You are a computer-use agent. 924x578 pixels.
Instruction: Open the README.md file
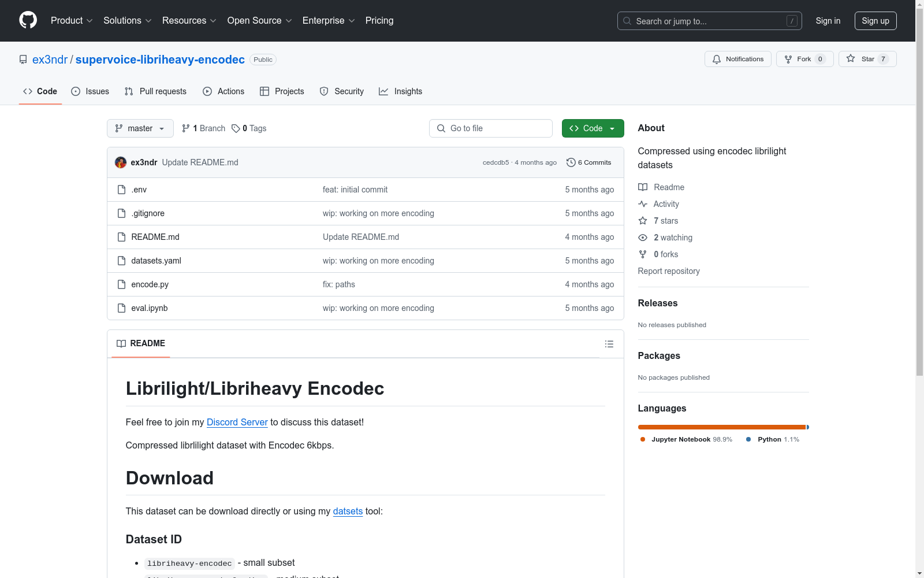155,237
